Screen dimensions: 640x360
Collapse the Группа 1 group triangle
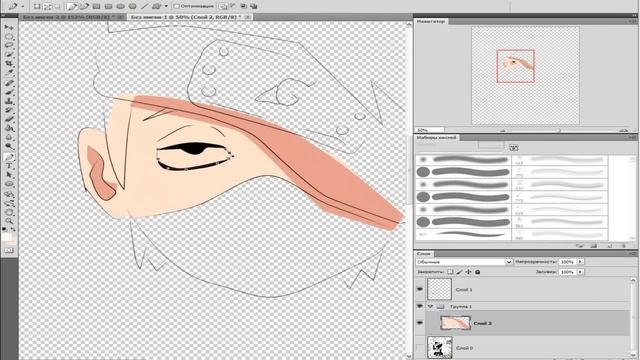[x=431, y=306]
